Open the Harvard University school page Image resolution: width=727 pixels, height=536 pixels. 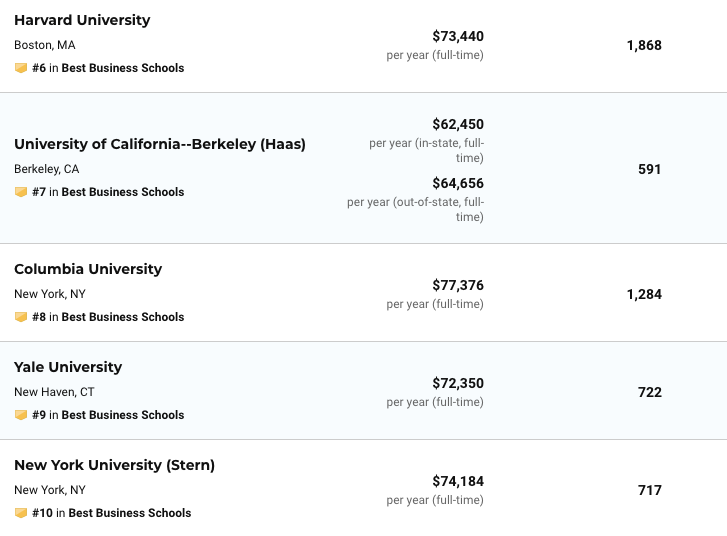click(x=82, y=20)
